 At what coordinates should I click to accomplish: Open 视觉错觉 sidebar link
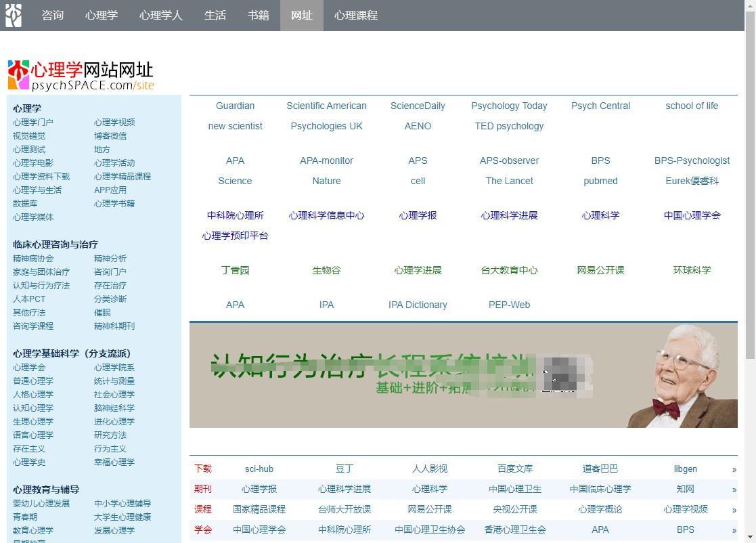point(29,136)
